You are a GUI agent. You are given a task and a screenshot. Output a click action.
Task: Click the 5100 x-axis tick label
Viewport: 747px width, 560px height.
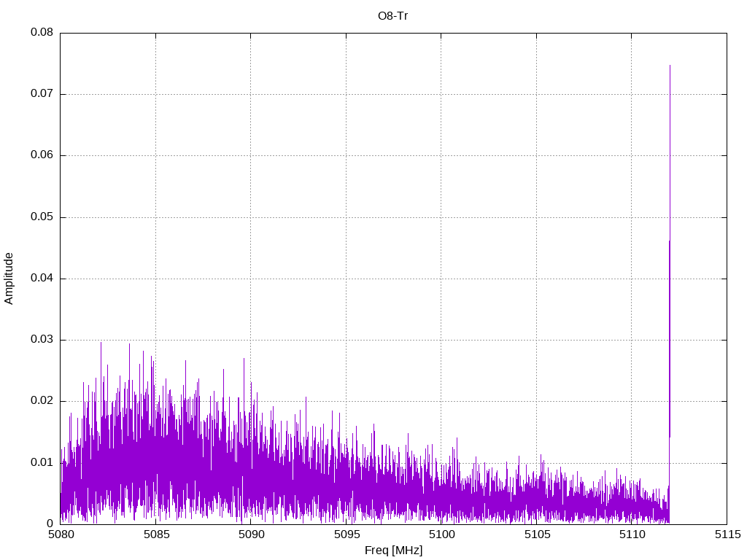point(441,535)
